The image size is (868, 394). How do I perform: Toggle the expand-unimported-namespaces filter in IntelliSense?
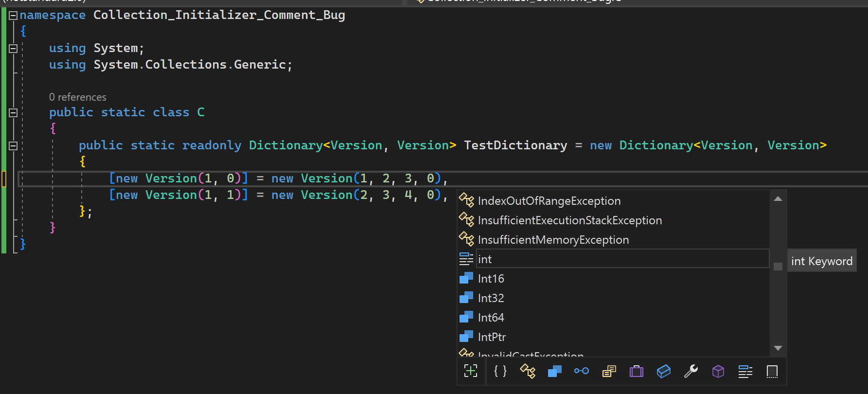pos(471,371)
